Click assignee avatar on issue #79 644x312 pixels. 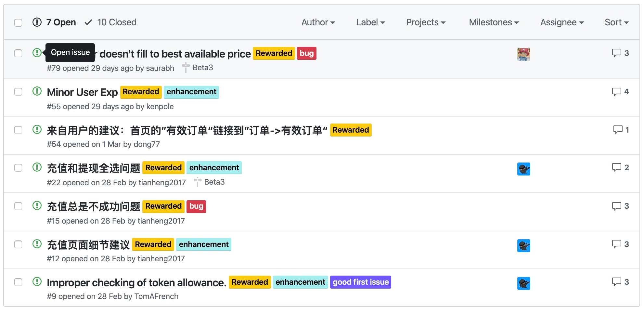click(x=524, y=55)
